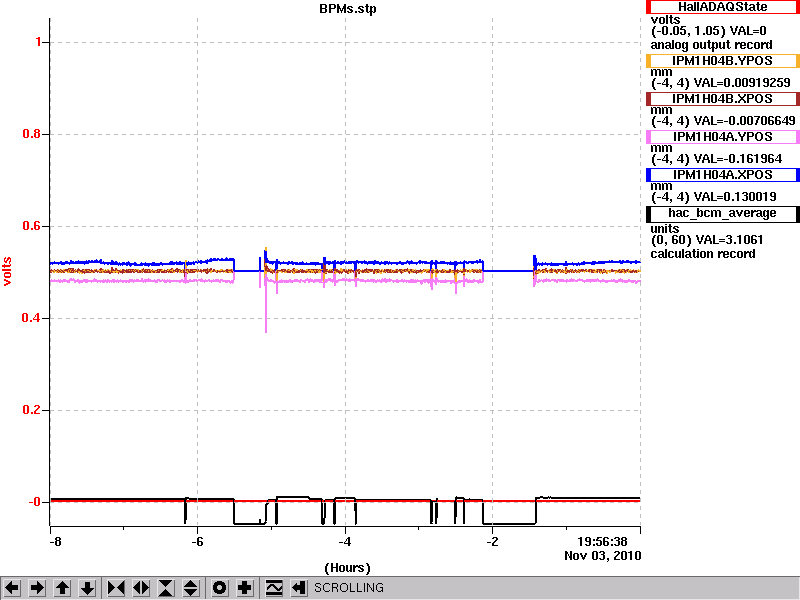Pan the plot down with the down arrow
Viewport: 800px width, 600px height.
point(87,588)
